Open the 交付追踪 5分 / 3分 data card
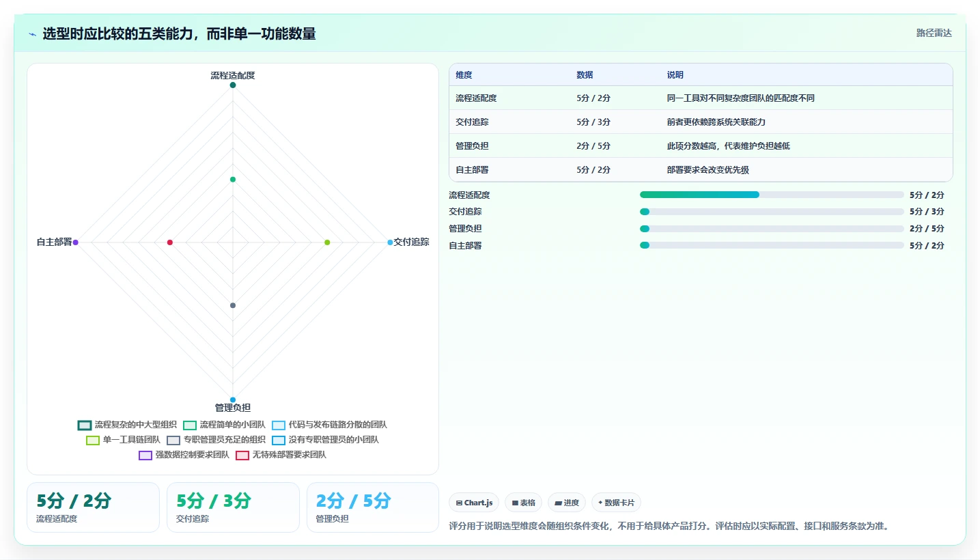Image resolution: width=980 pixels, height=560 pixels. coord(233,507)
